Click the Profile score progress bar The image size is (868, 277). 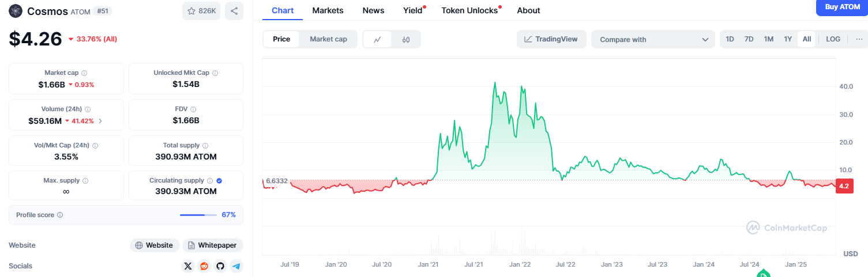(198, 215)
